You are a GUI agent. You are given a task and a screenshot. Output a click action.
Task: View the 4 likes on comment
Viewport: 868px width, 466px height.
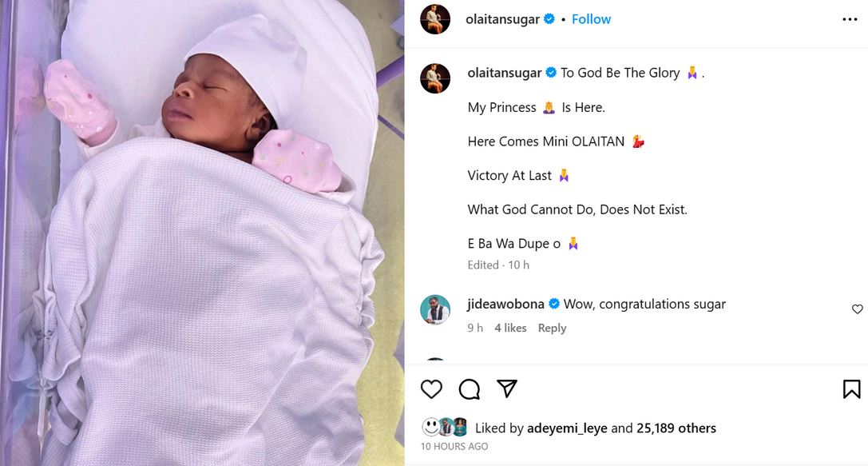tap(510, 328)
